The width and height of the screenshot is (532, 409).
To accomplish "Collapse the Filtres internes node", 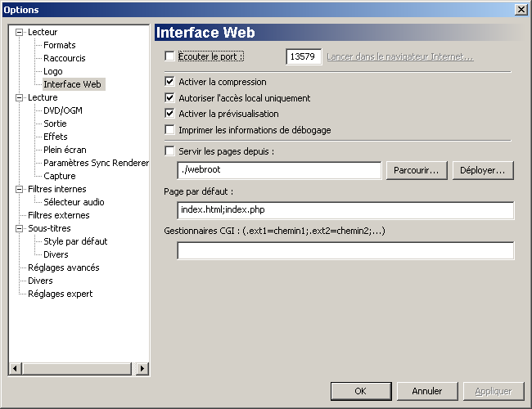I will tap(20, 189).
